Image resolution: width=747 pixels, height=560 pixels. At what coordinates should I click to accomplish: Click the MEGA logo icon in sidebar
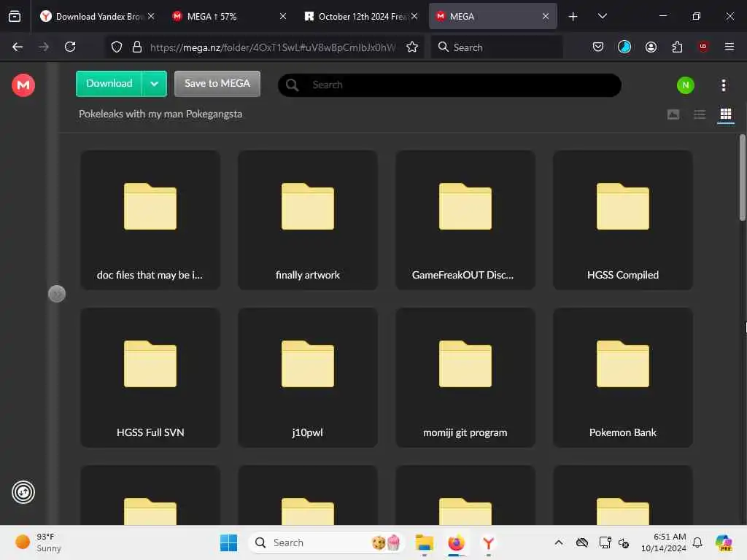(x=23, y=85)
